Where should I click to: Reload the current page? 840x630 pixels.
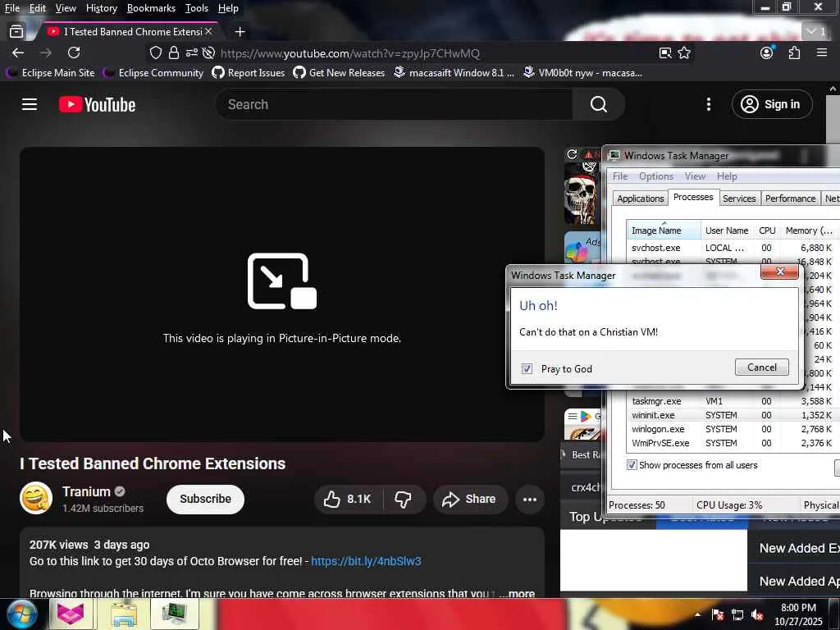[x=74, y=53]
